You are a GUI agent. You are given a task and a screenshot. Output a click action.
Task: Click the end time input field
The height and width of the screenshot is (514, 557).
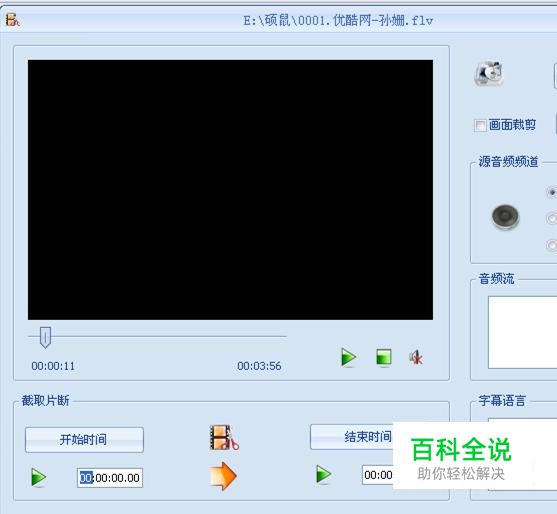[378, 475]
